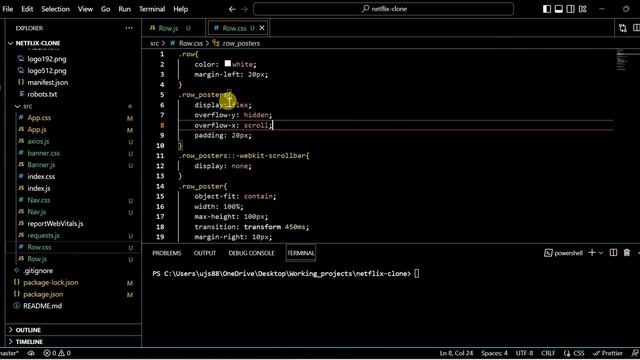The image size is (640, 360).
Task: Open the Edit menu
Action: 27,9
